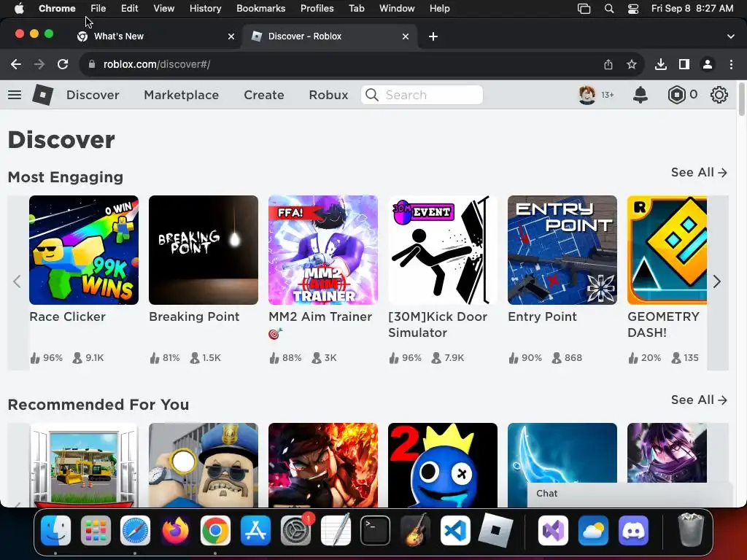Open the Chrome three-dot menu

[731, 64]
